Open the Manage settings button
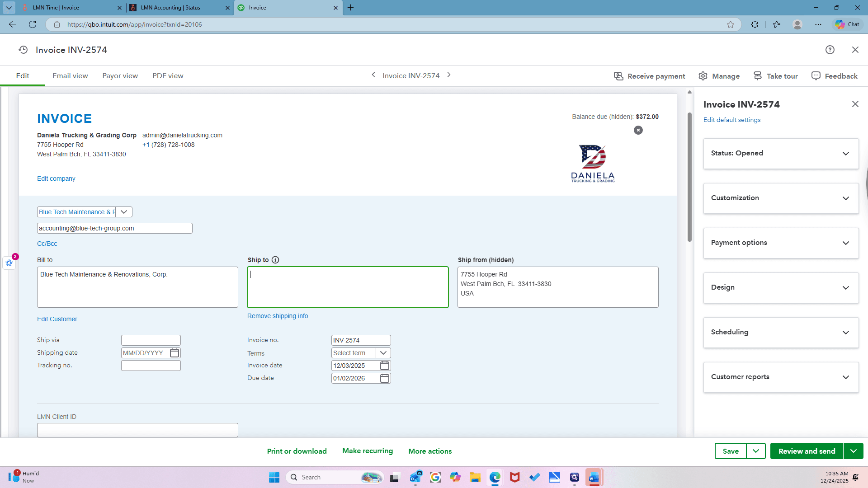This screenshot has width=868, height=488. 719,76
